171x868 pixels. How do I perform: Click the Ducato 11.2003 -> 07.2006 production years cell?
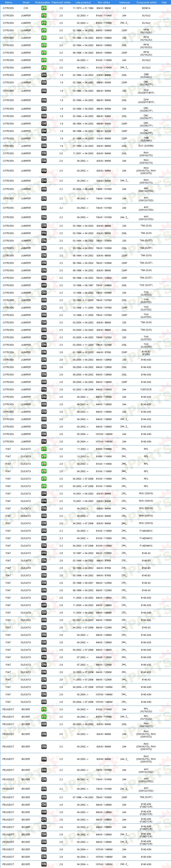pyautogui.click(x=83, y=680)
